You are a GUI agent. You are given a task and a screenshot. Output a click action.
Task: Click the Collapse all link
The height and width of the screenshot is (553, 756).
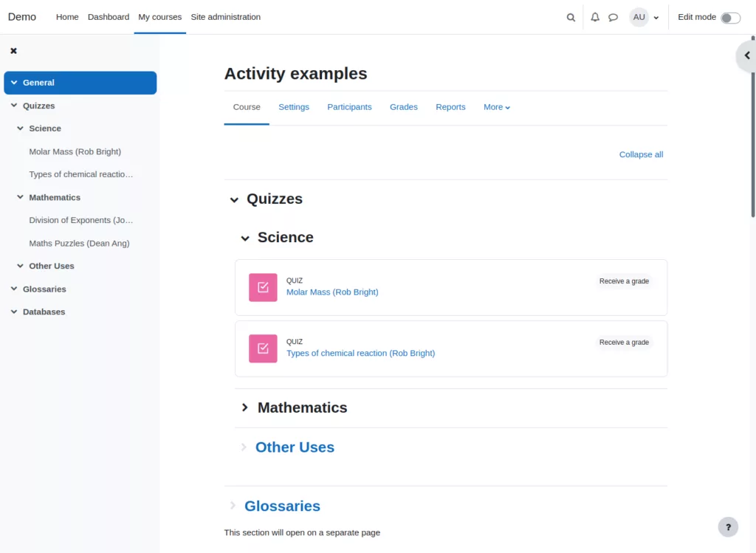[641, 154]
